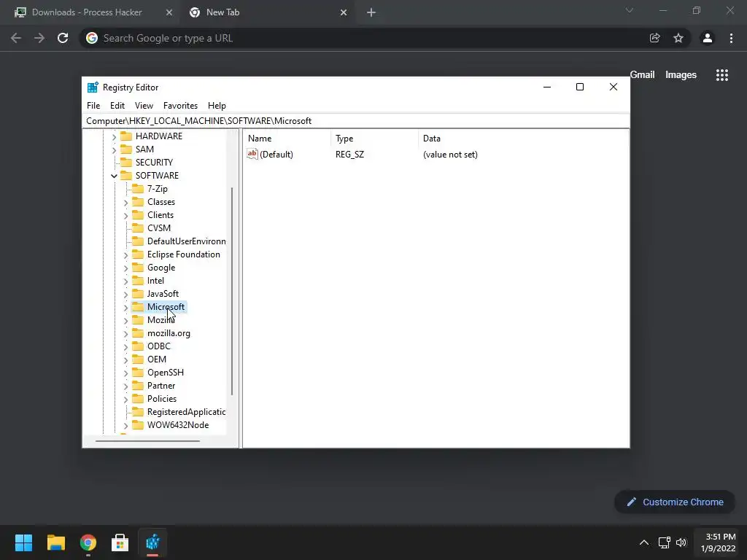Open the Help menu
Image resolution: width=747 pixels, height=560 pixels.
217,106
